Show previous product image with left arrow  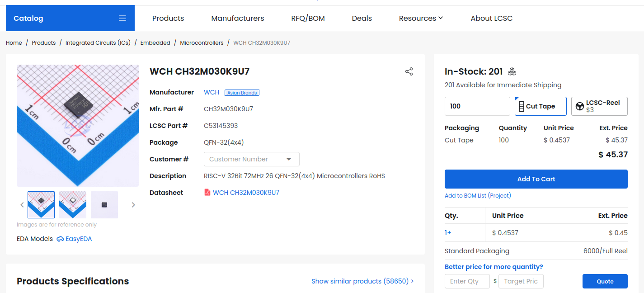pos(22,205)
